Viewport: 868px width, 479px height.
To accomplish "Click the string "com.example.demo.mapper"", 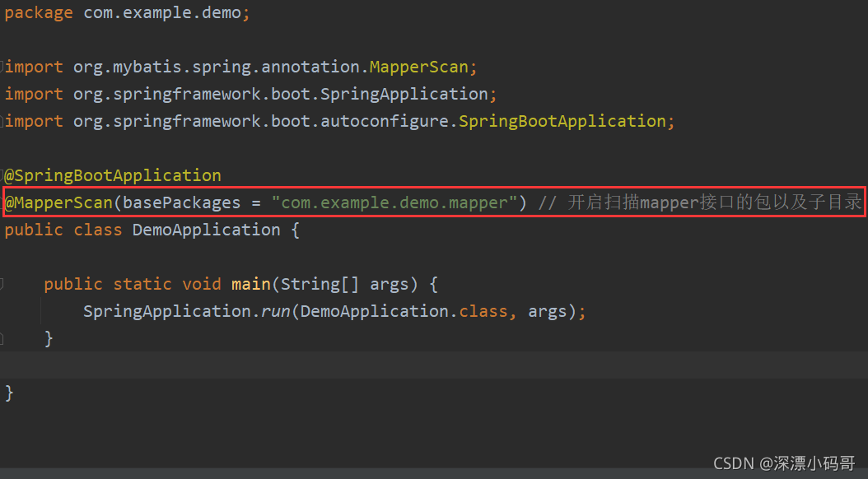I will (x=394, y=202).
